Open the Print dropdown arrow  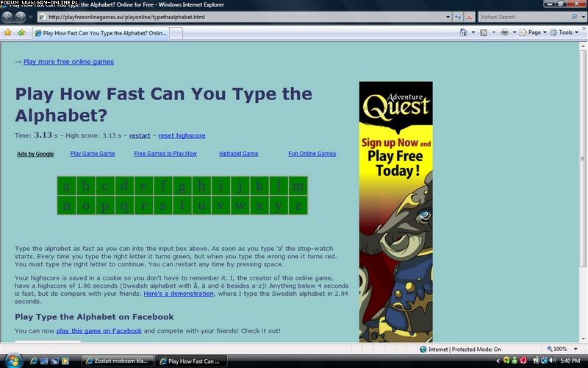point(514,32)
